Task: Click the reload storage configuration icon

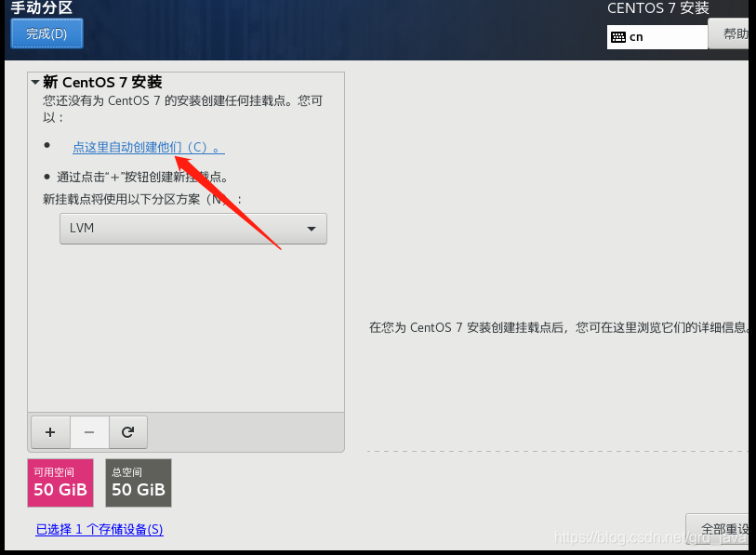Action: pyautogui.click(x=127, y=432)
